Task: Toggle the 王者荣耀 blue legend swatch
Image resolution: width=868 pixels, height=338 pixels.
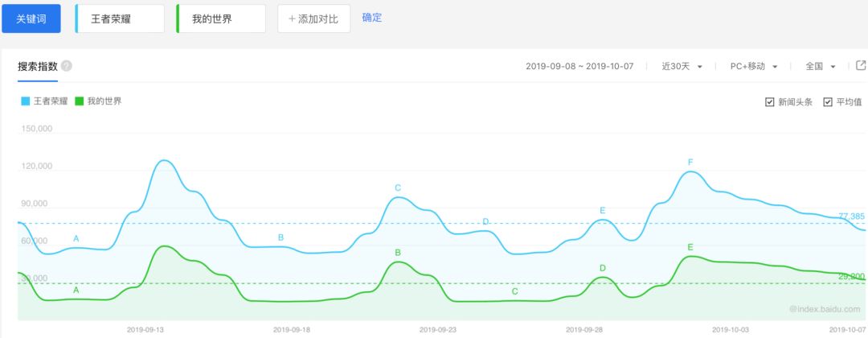Action: click(x=26, y=101)
